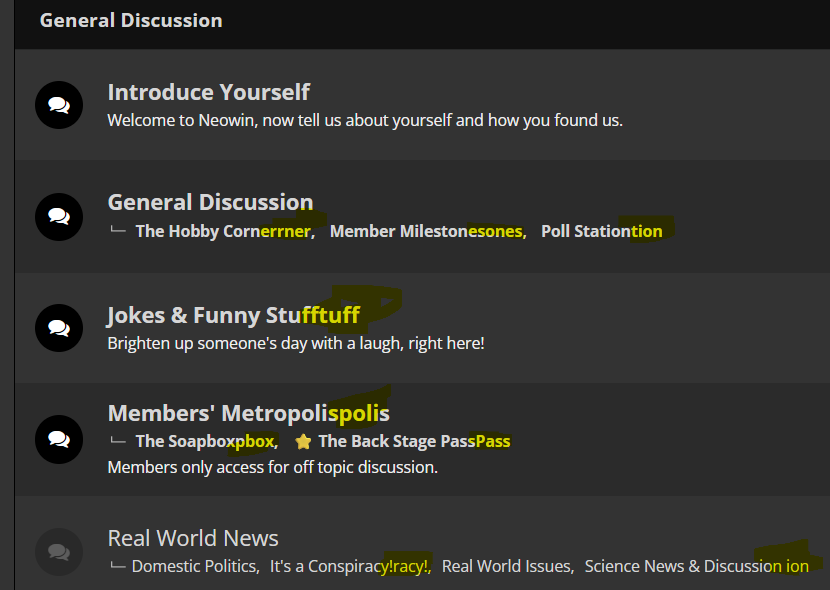This screenshot has height=590, width=830.
Task: Go to The Hobby Corner subforum
Action: click(223, 231)
